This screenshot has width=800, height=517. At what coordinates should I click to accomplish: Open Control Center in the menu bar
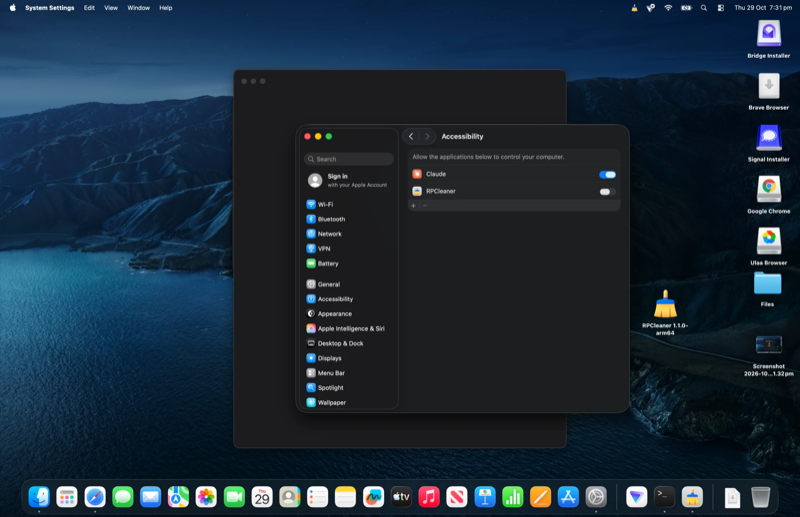(x=720, y=8)
